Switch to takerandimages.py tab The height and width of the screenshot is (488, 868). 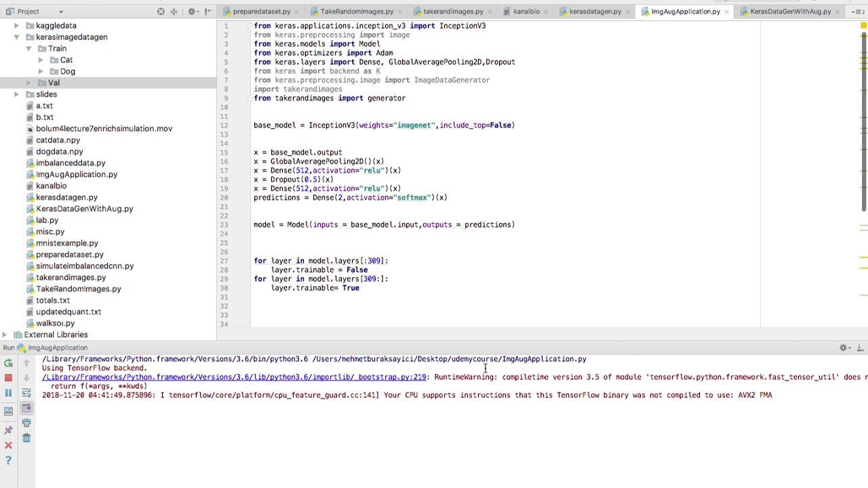click(453, 12)
